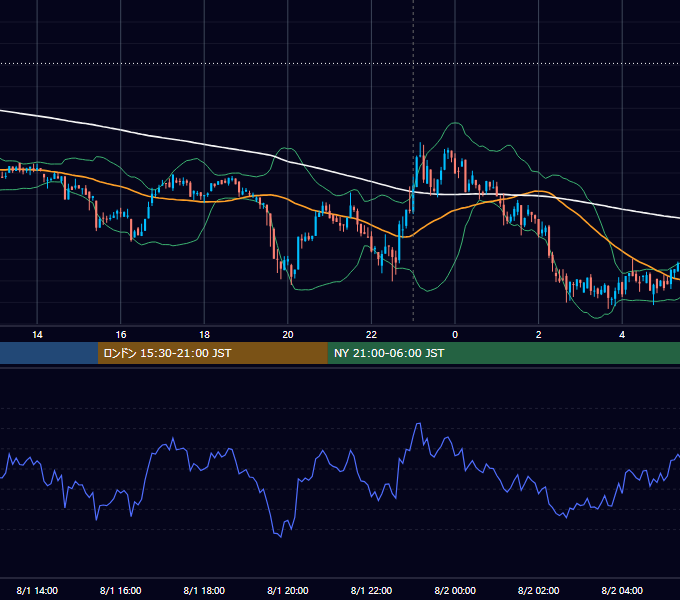
Task: Click hour label 22 on price chart axis
Action: point(371,335)
